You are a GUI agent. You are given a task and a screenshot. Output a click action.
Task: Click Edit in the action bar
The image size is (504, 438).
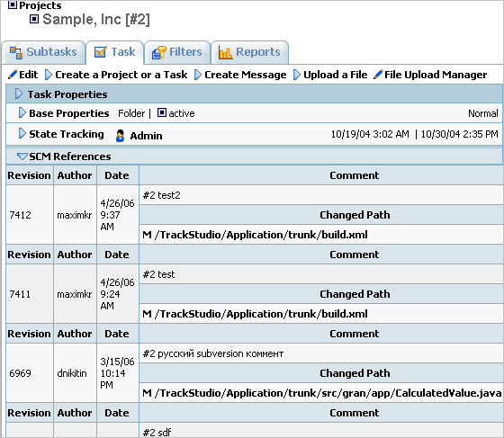coord(29,75)
